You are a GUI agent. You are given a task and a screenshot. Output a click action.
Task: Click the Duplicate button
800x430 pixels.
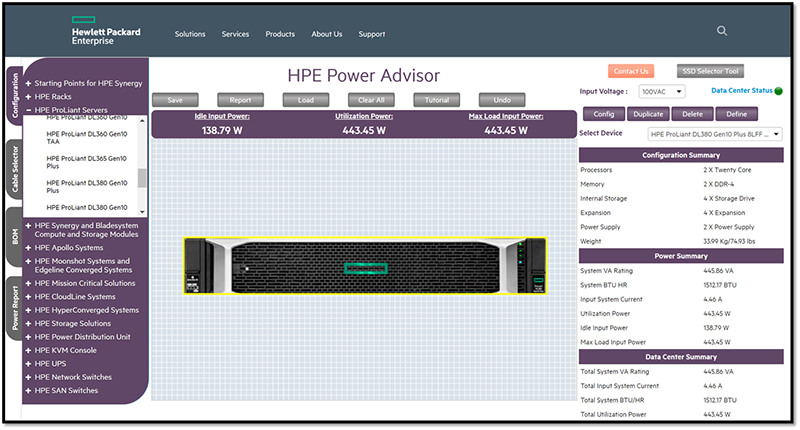pos(648,114)
